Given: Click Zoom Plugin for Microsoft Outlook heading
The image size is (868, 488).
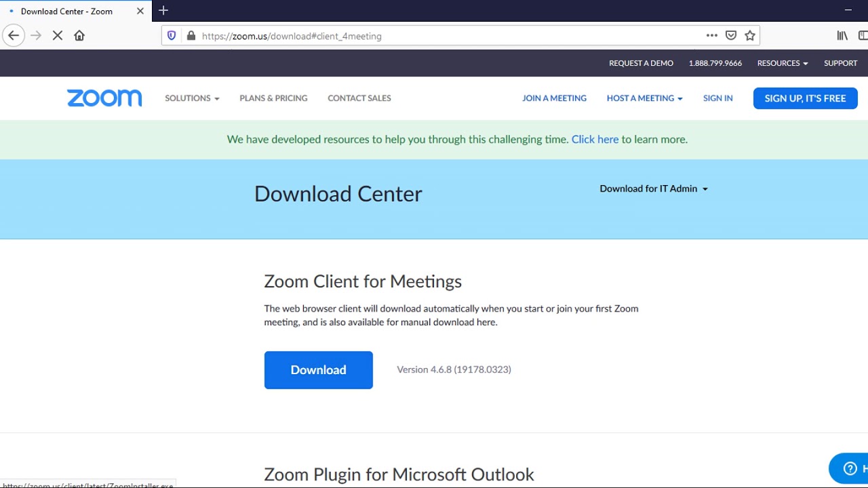Looking at the screenshot, I should tap(399, 474).
